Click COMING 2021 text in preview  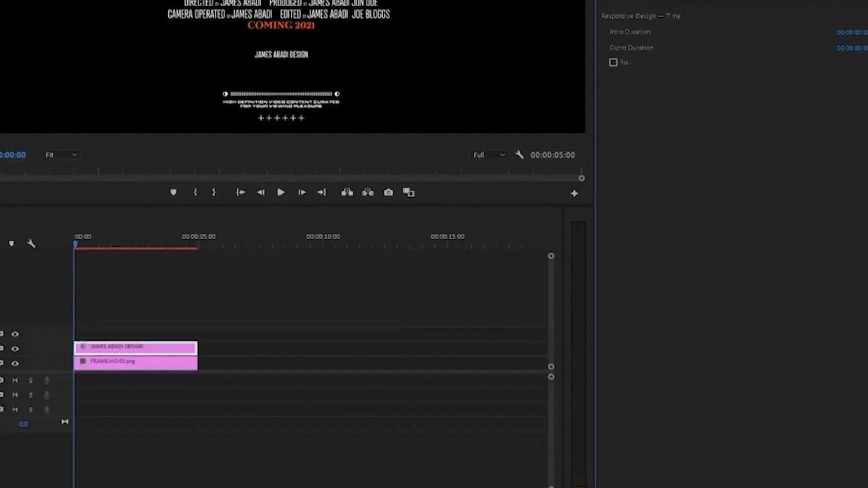point(281,25)
